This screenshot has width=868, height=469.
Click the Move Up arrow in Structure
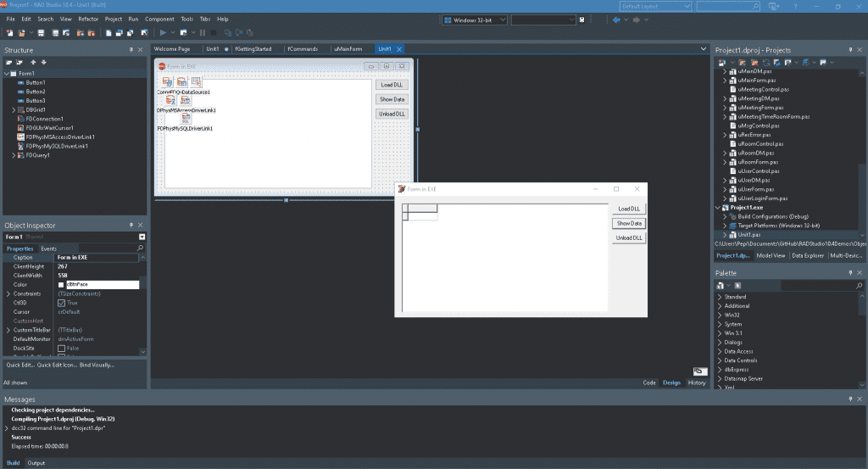[x=33, y=63]
